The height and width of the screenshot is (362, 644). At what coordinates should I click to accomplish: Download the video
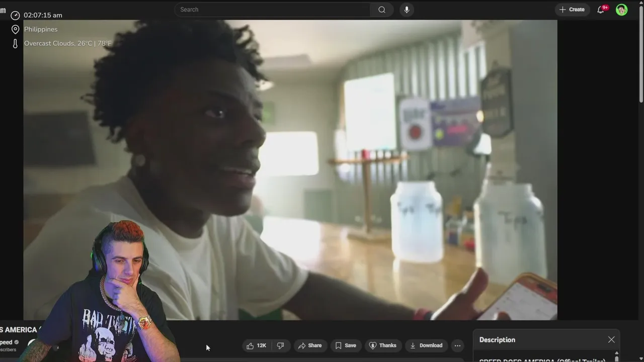click(x=426, y=345)
